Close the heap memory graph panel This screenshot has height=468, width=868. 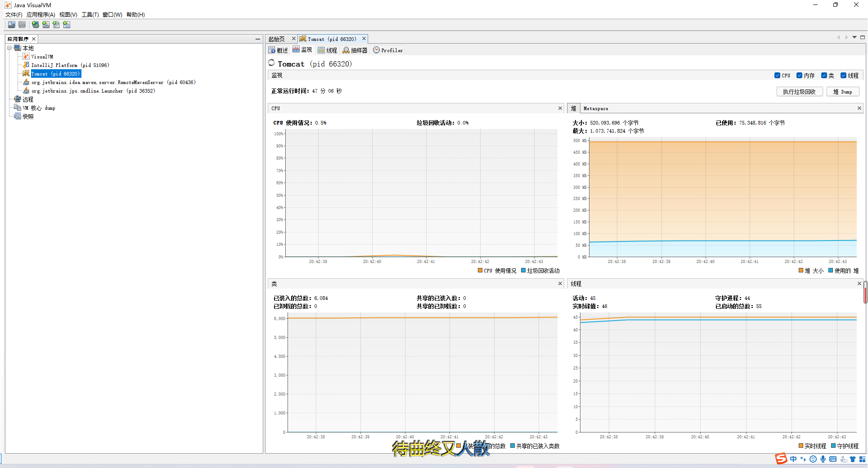coord(859,108)
